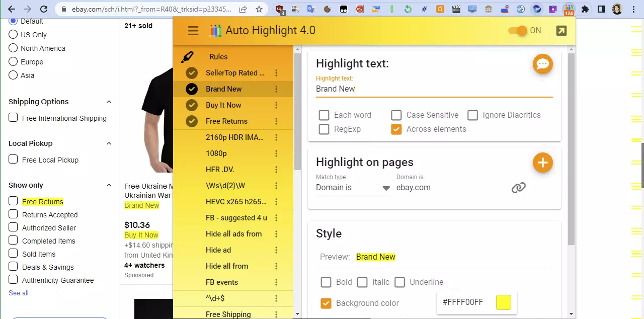Click the cookie extension icon
The image size is (644, 319).
[x=327, y=9]
